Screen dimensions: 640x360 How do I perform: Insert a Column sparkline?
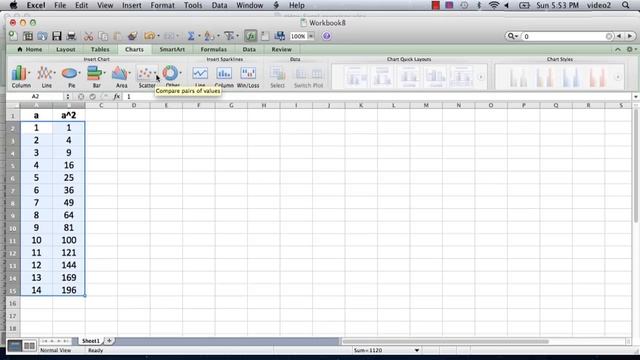[224, 76]
